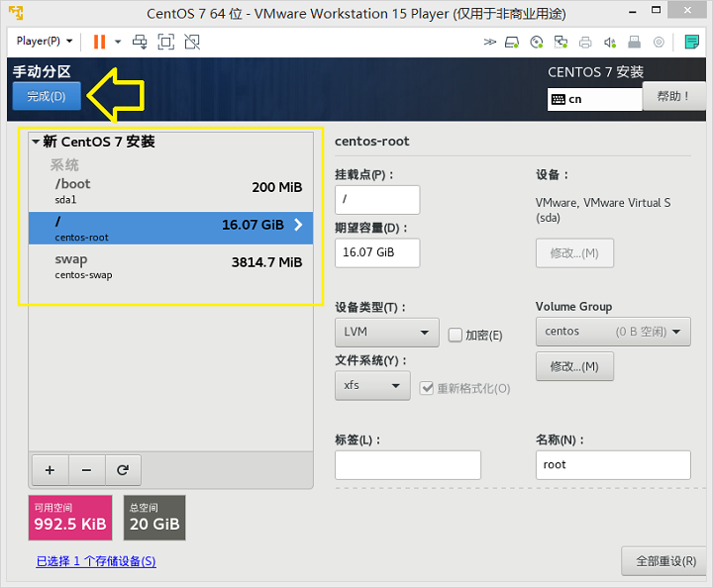This screenshot has height=588, width=713.
Task: Open the LVM device type dropdown
Action: pos(387,333)
